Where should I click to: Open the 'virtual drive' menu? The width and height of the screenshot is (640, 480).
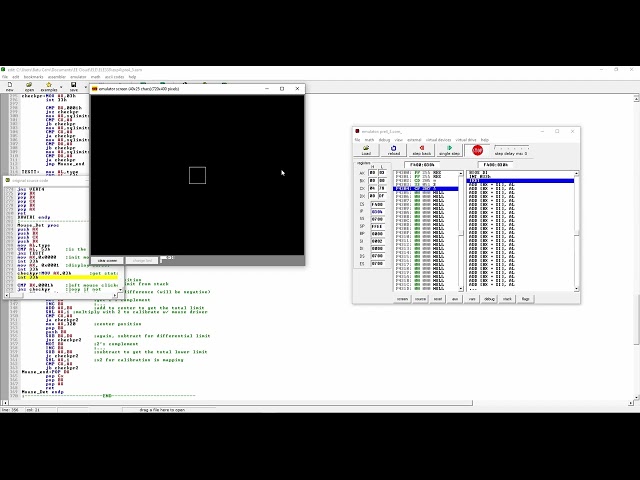point(466,140)
